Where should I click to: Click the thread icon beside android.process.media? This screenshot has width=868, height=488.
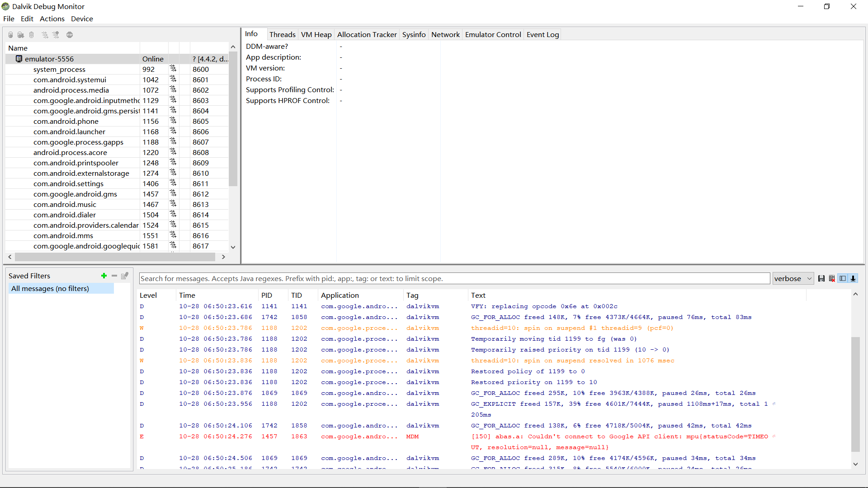pyautogui.click(x=173, y=90)
